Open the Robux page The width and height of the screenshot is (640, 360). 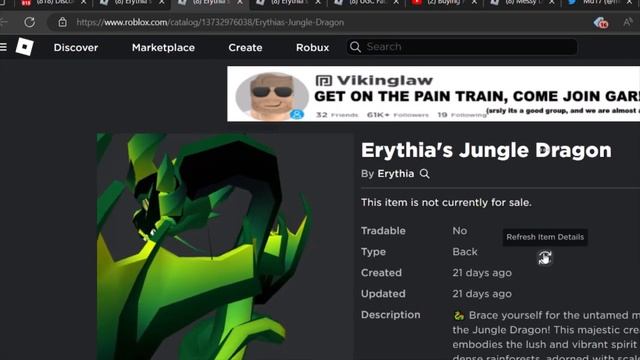tap(313, 48)
